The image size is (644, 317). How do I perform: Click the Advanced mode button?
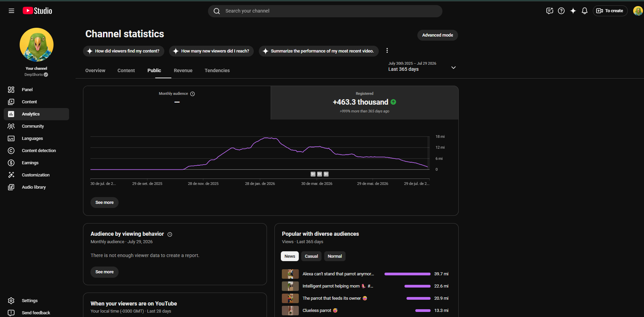point(437,35)
